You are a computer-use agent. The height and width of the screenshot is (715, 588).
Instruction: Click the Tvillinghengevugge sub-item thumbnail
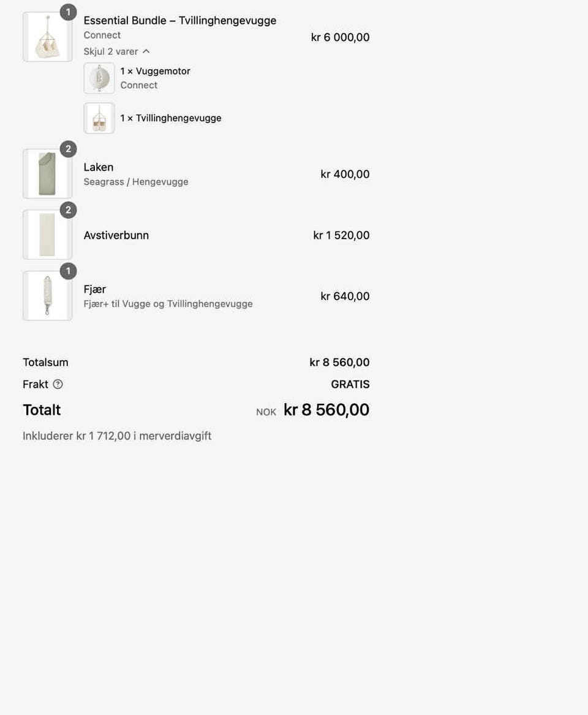(99, 118)
